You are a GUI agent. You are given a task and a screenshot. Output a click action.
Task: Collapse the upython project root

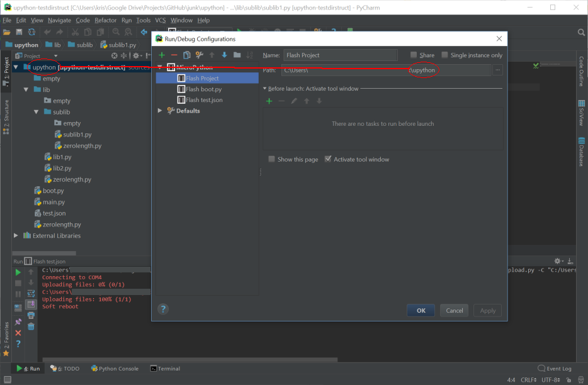[x=16, y=67]
